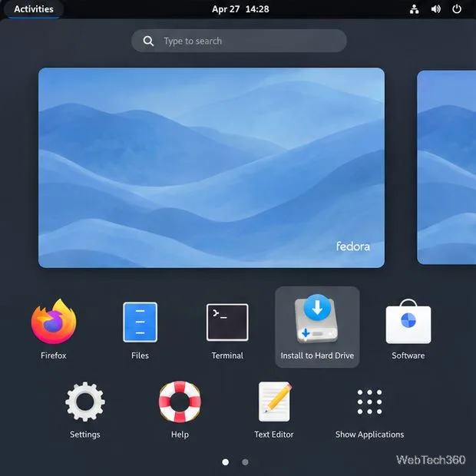476x476 pixels.
Task: Open the Settings gear app
Action: click(85, 402)
